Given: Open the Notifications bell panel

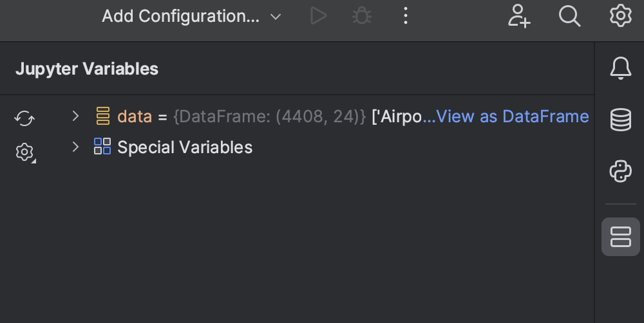Looking at the screenshot, I should (620, 69).
